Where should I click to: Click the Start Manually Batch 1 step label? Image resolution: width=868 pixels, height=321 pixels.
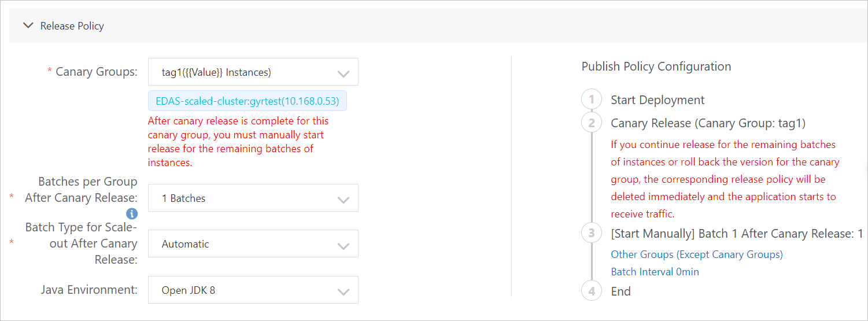point(737,234)
